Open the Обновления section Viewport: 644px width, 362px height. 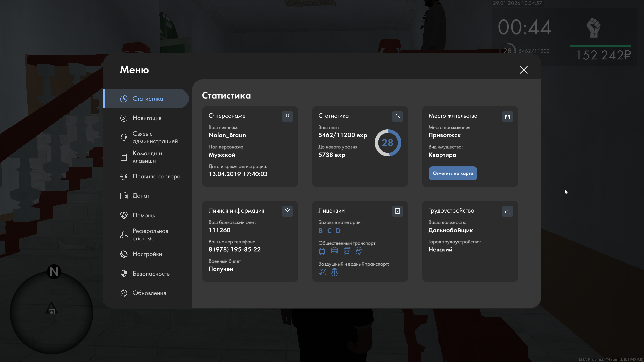149,293
